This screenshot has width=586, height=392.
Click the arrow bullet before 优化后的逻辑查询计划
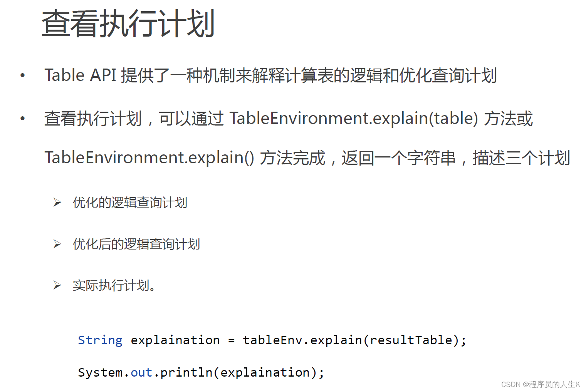pyautogui.click(x=57, y=244)
